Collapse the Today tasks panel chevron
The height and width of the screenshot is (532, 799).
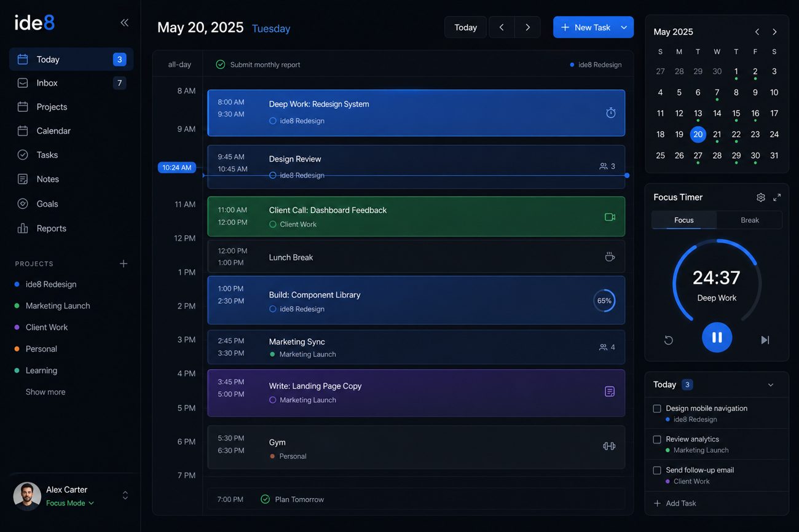(771, 385)
